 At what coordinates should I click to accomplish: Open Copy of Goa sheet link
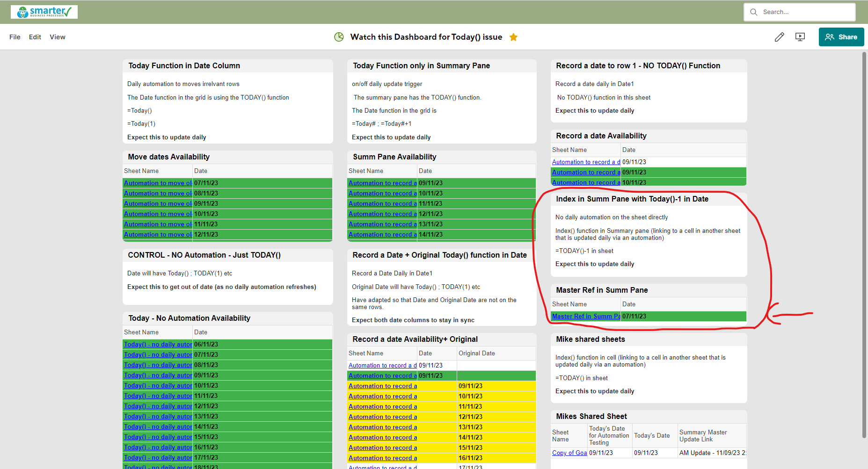pyautogui.click(x=569, y=453)
